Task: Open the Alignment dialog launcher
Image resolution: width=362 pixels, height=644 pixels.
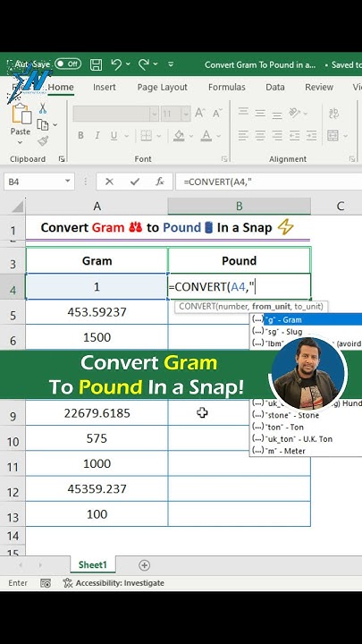Action: click(x=352, y=159)
